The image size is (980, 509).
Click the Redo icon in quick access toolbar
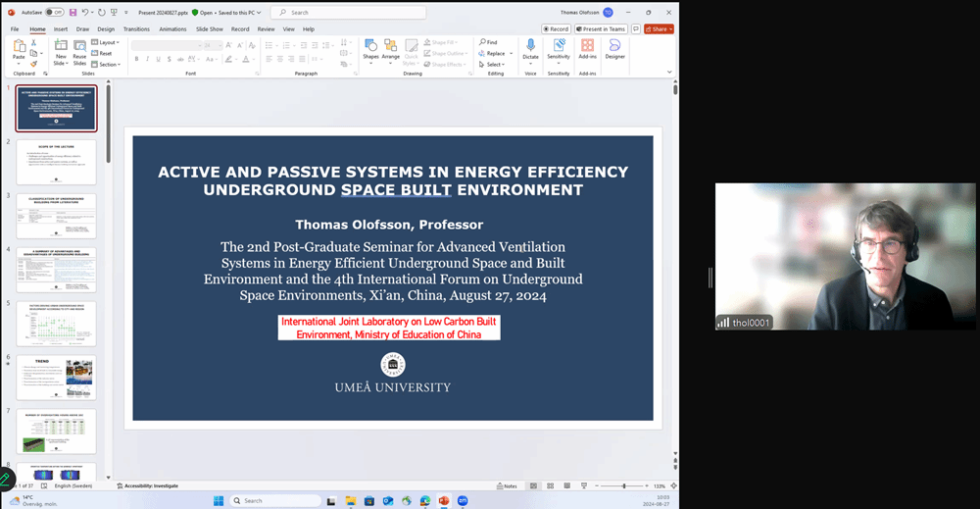tap(101, 13)
